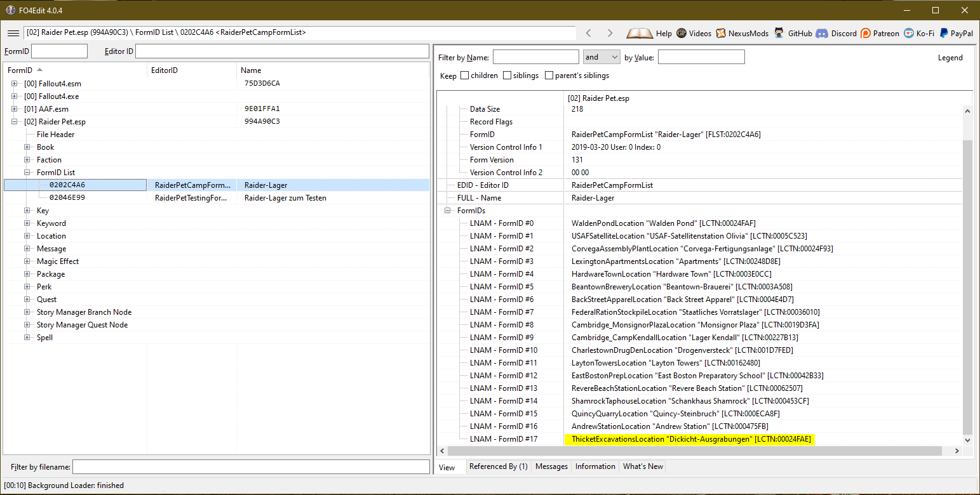Click the scroll up arrow in record view
The width and height of the screenshot is (980, 495).
pyautogui.click(x=967, y=110)
